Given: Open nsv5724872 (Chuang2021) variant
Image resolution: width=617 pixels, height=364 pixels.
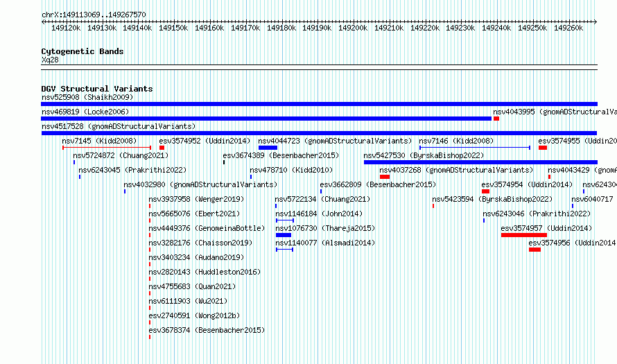Looking at the screenshot, I should [x=121, y=155].
